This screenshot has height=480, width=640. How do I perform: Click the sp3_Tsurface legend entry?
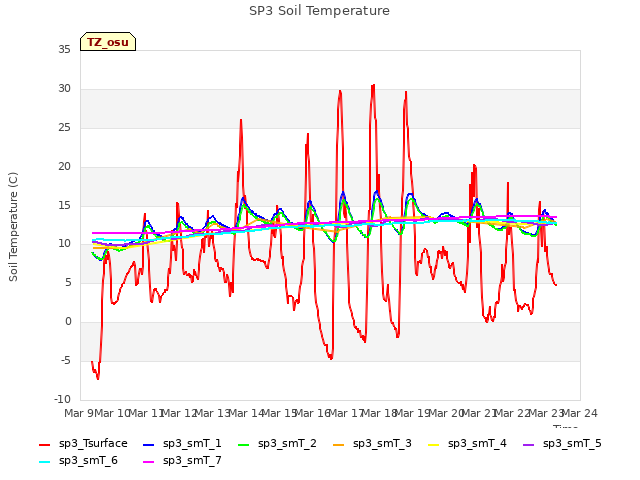83,444
